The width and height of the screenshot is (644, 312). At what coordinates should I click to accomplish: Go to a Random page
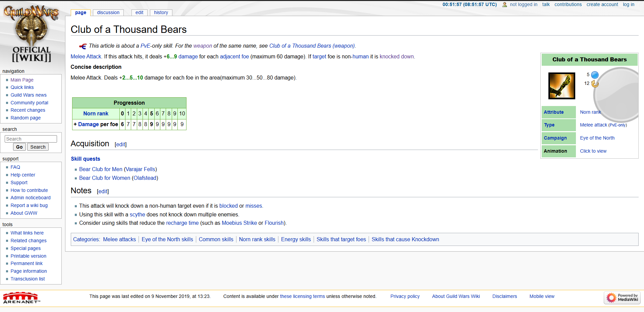click(25, 118)
